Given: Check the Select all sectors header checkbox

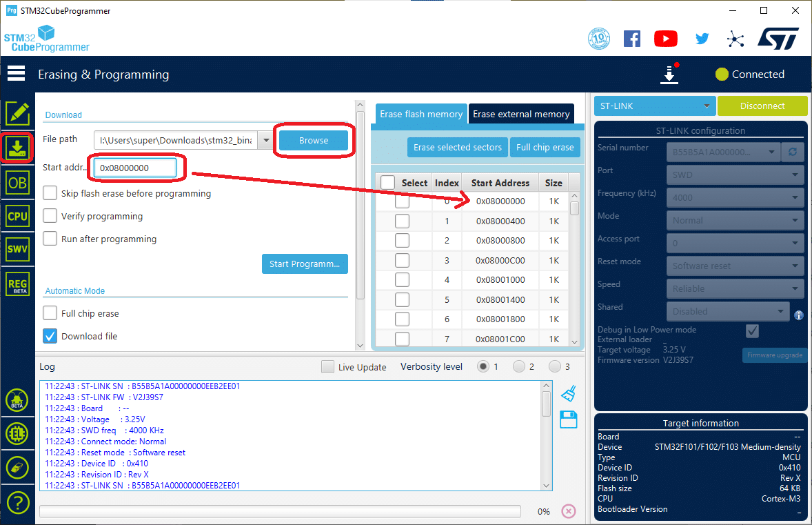Looking at the screenshot, I should (388, 182).
